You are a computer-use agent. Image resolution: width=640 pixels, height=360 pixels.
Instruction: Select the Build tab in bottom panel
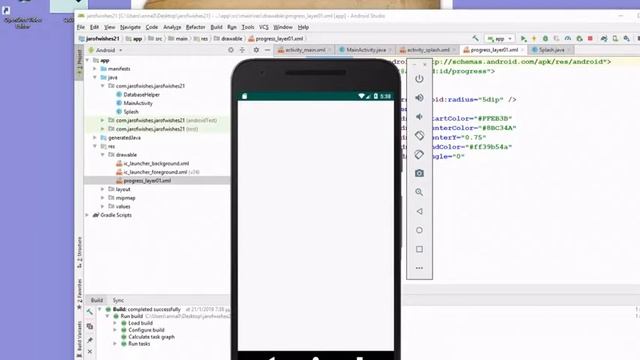(97, 300)
